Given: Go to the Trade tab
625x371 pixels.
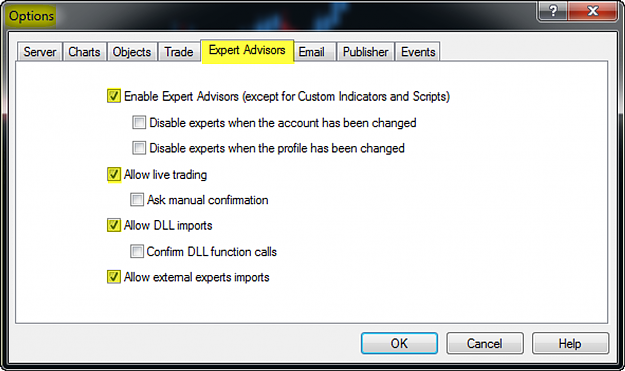Looking at the screenshot, I should (179, 52).
